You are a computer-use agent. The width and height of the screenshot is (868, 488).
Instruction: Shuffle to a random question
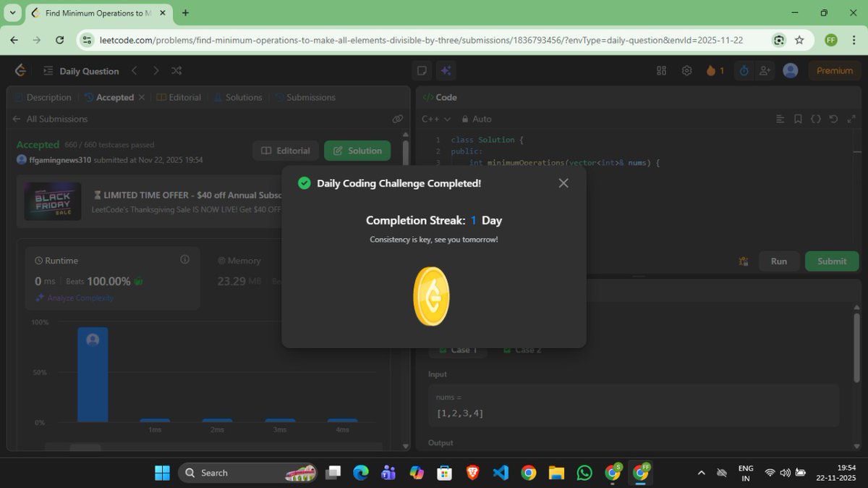(x=176, y=70)
